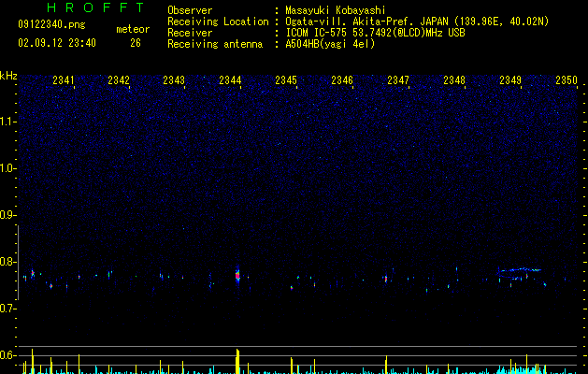Click the 2347 time marker

(398, 80)
